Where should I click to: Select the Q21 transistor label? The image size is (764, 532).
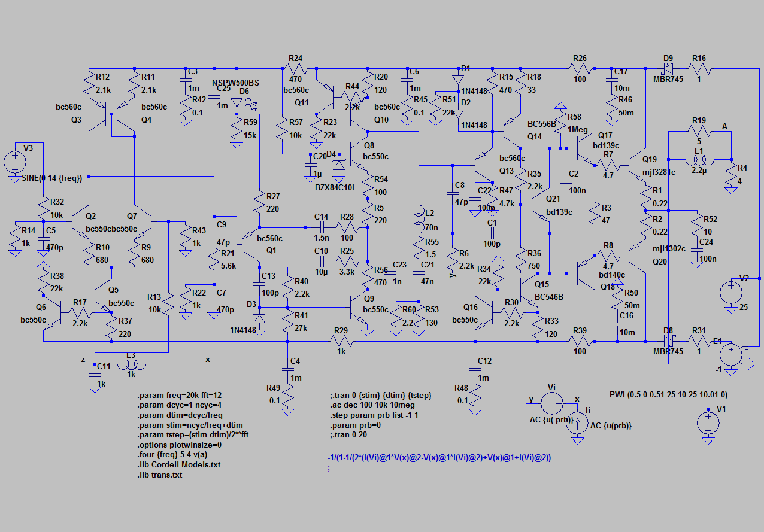[x=553, y=200]
